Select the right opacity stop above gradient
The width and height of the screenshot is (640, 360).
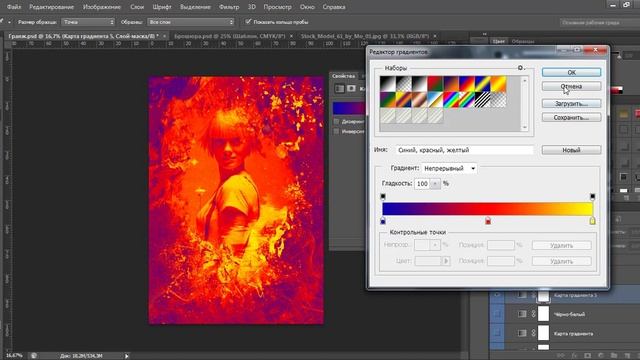tap(592, 197)
